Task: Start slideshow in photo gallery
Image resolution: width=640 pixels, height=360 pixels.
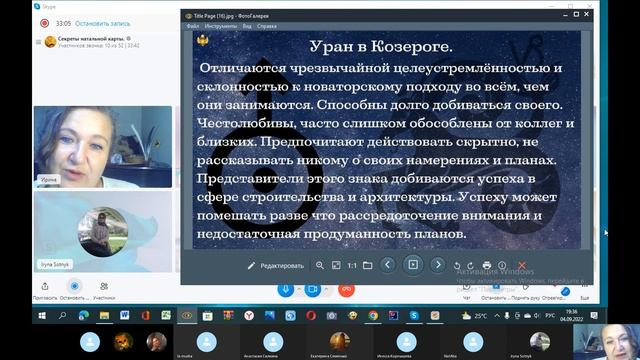Action: click(x=413, y=264)
